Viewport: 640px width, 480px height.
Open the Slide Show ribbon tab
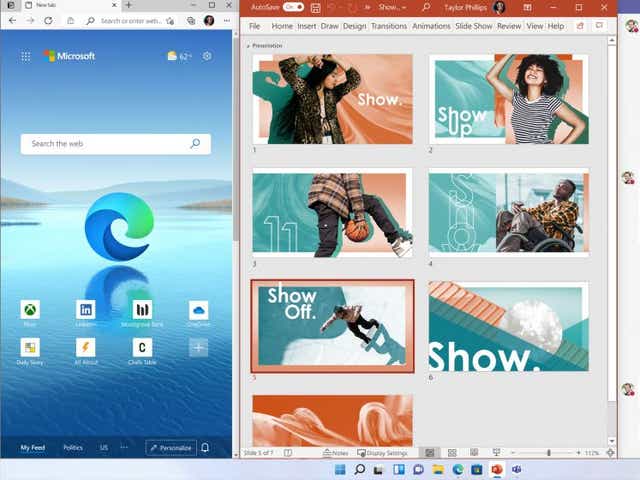pyautogui.click(x=473, y=26)
